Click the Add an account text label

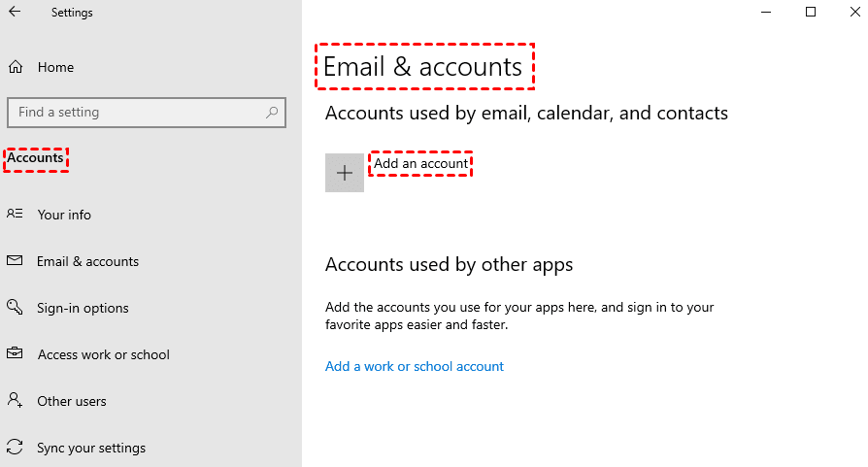pos(420,164)
